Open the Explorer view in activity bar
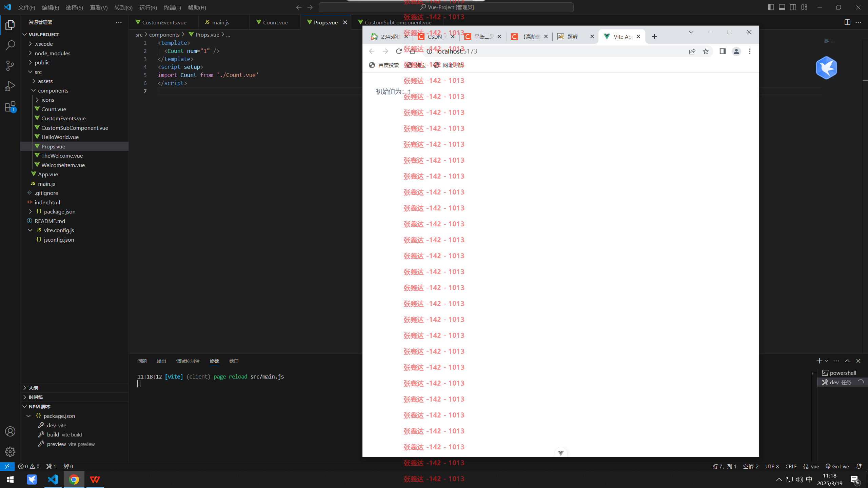 (x=10, y=25)
